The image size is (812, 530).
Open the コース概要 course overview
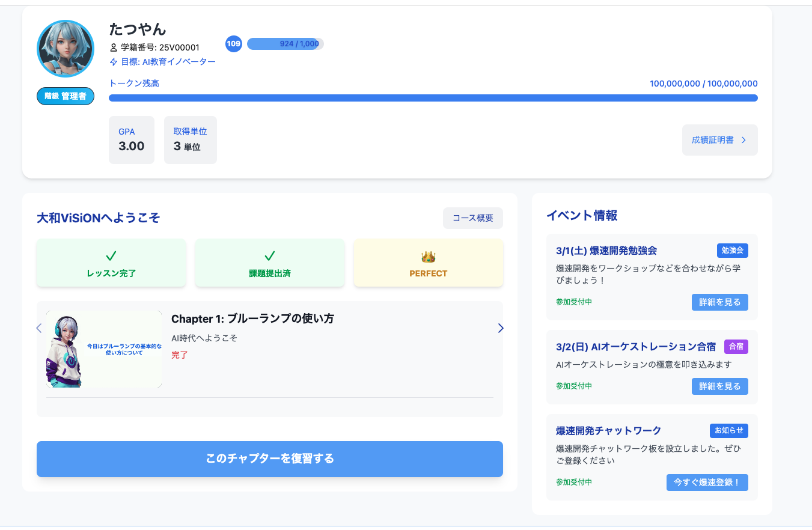click(472, 218)
